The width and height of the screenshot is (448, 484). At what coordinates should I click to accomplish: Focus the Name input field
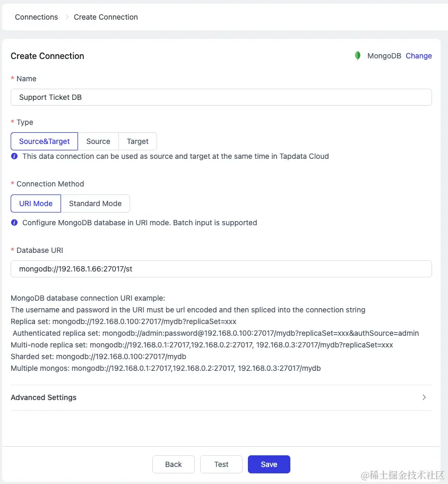click(221, 97)
